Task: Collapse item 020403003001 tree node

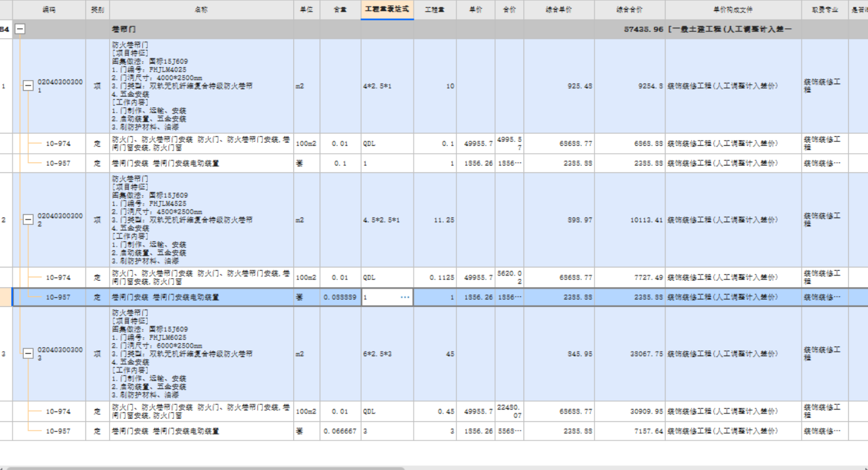Action: pos(28,86)
